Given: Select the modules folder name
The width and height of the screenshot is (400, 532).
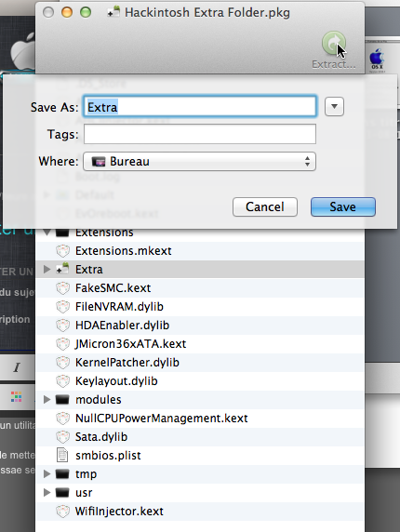Looking at the screenshot, I should 98,400.
